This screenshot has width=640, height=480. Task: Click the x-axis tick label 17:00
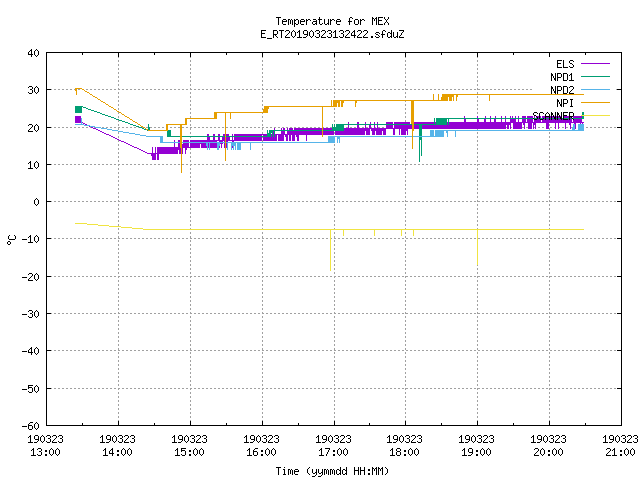[333, 452]
